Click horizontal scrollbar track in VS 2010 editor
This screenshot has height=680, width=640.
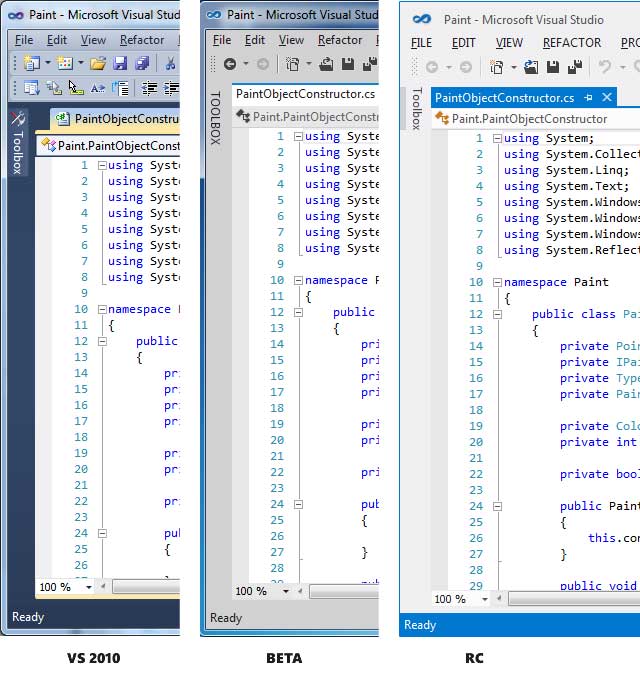point(146,587)
